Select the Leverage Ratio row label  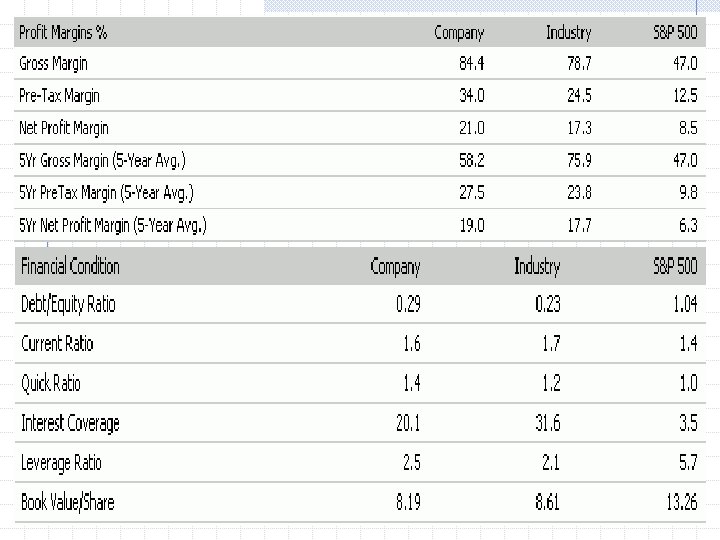(61, 463)
